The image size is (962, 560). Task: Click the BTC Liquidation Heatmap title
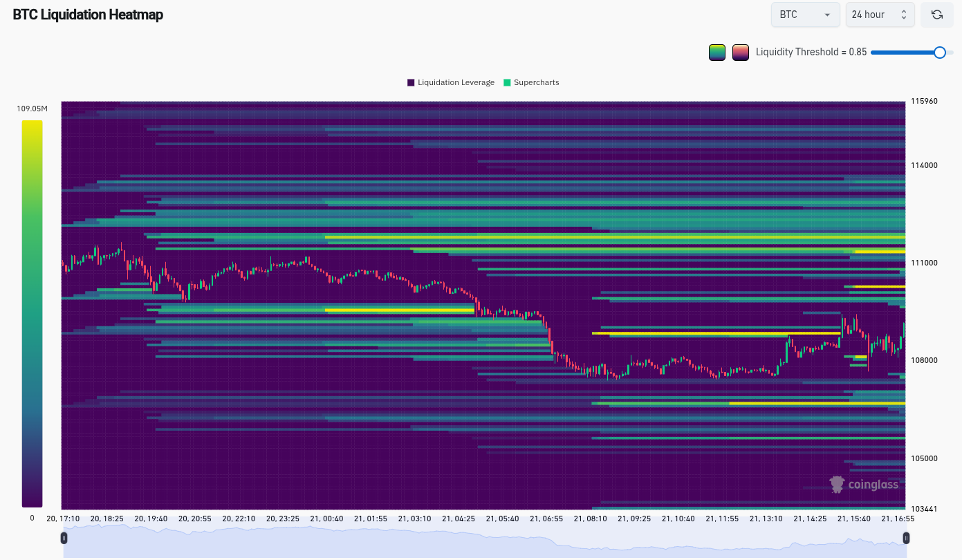(x=88, y=15)
